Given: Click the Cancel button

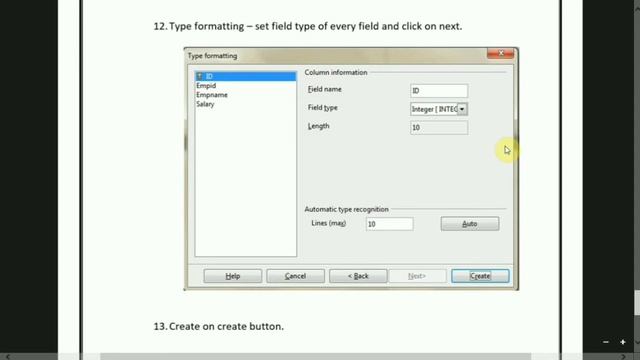Looking at the screenshot, I should [295, 276].
